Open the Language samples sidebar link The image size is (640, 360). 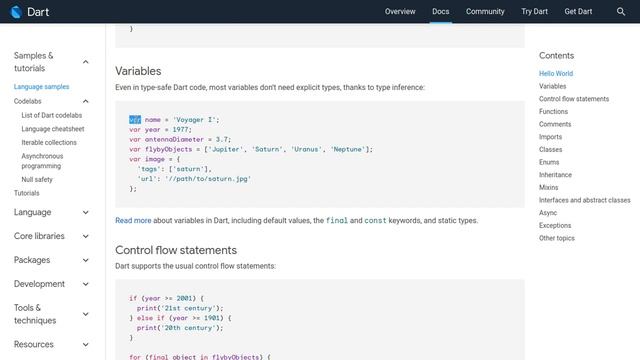click(x=41, y=87)
